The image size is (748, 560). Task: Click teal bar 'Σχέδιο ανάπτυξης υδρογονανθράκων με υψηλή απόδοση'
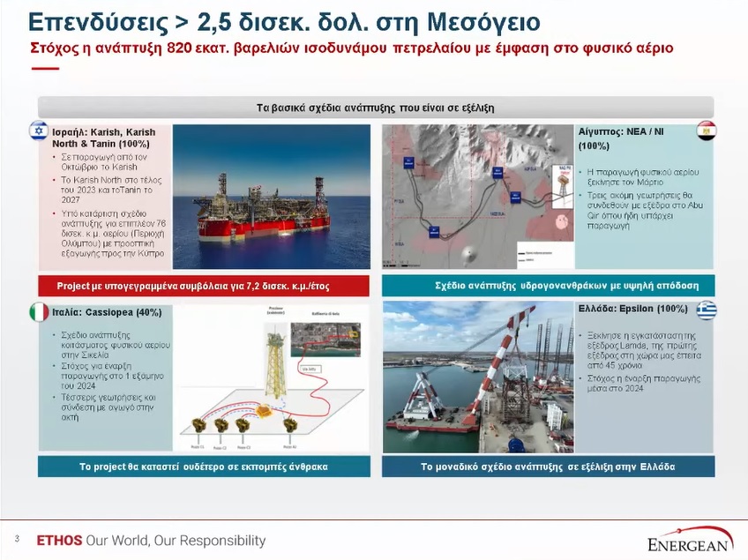(549, 286)
